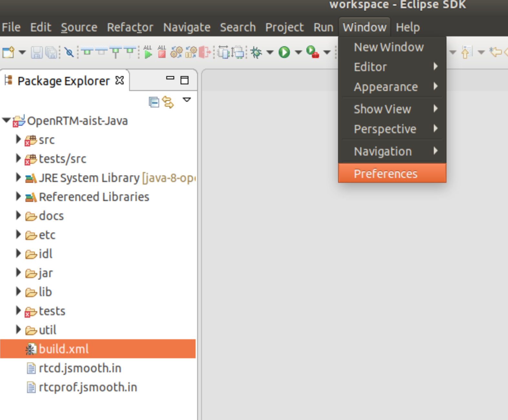Click the Save disk icon
Image resolution: width=508 pixels, height=420 pixels.
pos(36,52)
